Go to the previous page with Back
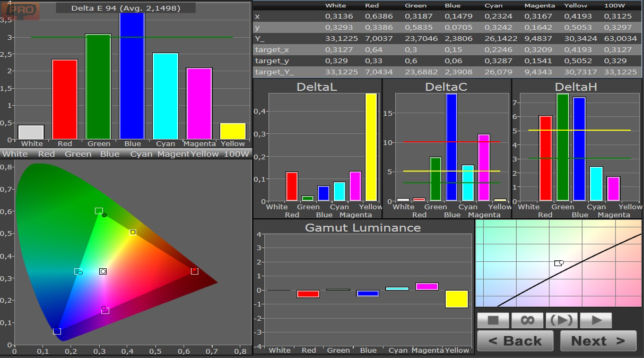The height and width of the screenshot is (358, 644). click(x=515, y=341)
